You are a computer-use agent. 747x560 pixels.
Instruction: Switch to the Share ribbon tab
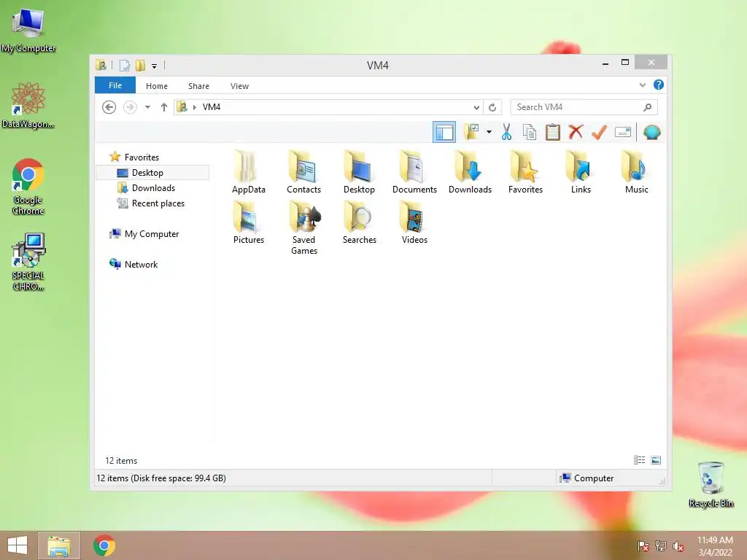click(198, 86)
